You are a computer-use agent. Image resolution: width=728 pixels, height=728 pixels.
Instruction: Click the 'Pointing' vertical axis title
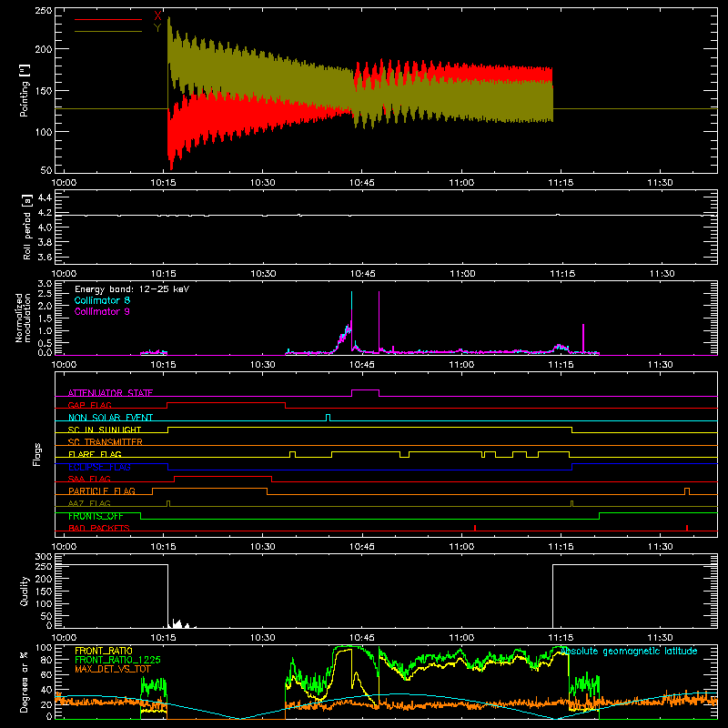tap(25, 90)
